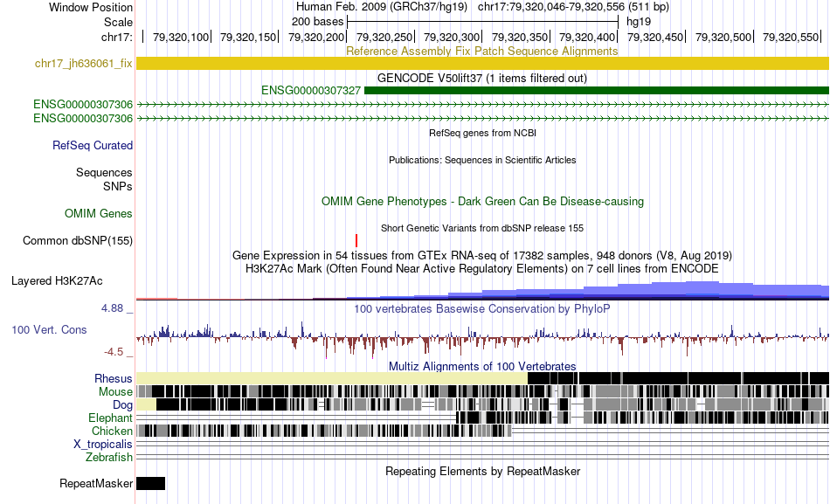This screenshot has width=830, height=504.
Task: Click the Rhesus alignment label
Action: (x=114, y=378)
